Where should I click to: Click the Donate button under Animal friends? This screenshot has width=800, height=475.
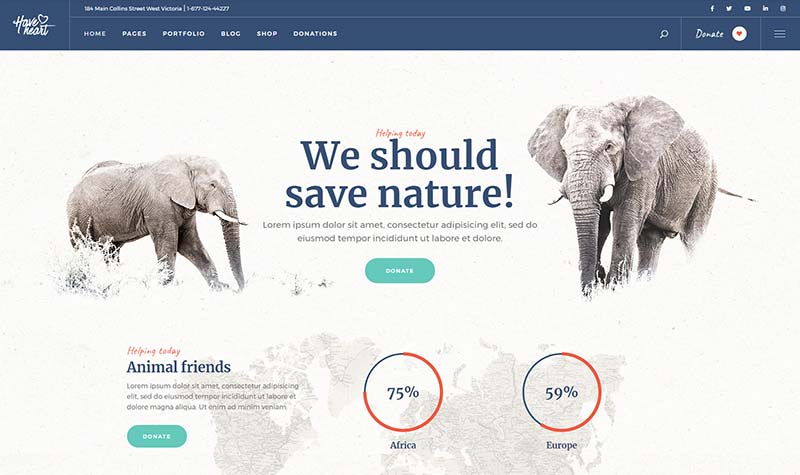coord(157,436)
